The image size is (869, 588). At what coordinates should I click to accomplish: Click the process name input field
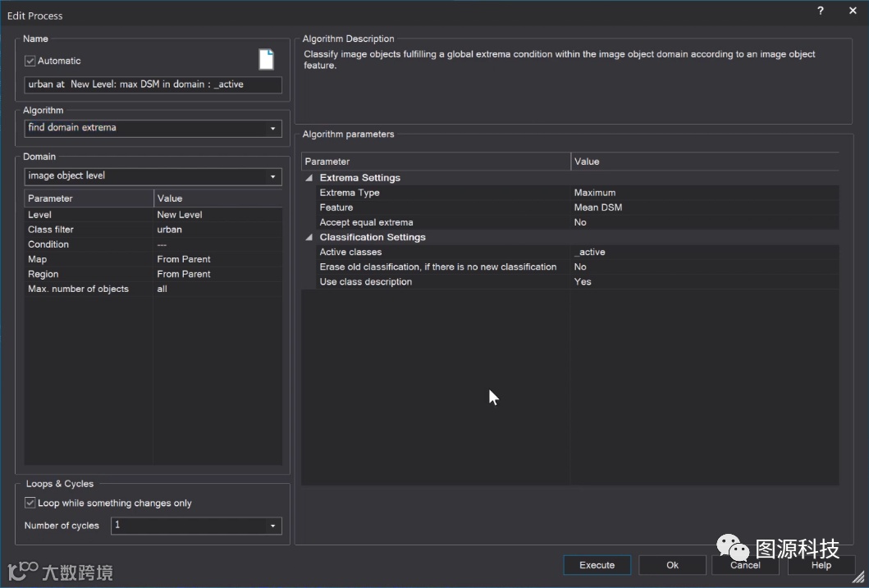(153, 84)
